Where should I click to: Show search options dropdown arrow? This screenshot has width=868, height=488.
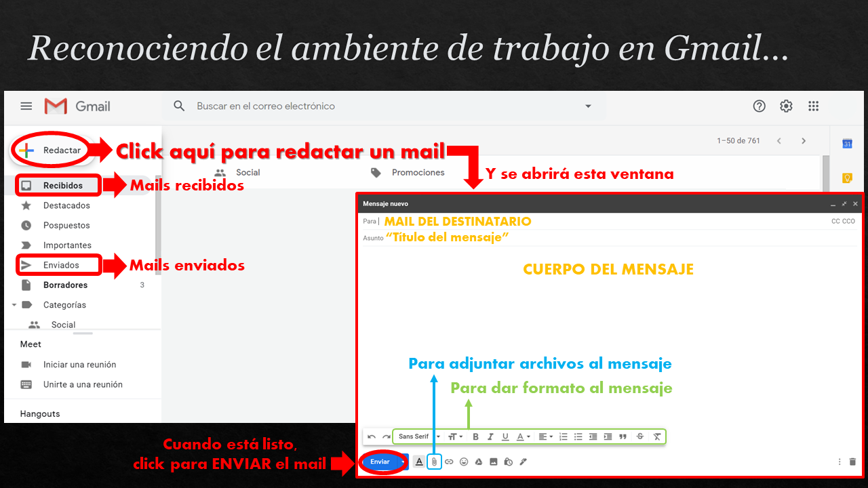(588, 106)
